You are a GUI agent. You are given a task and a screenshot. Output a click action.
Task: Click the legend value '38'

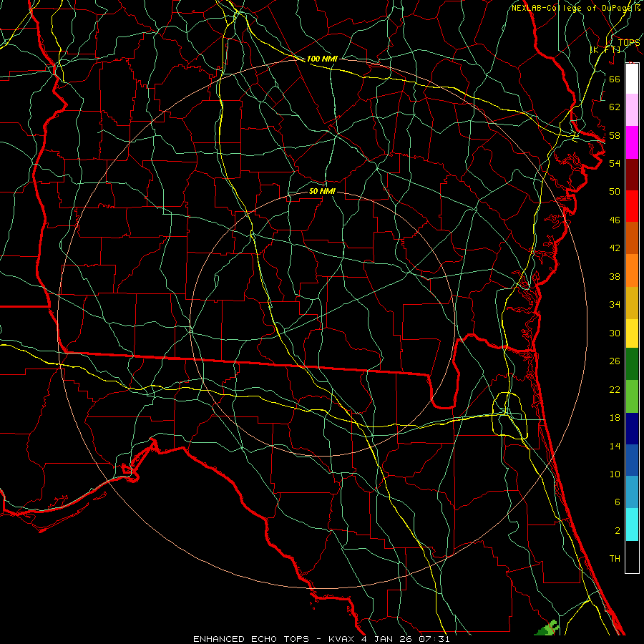coord(615,277)
